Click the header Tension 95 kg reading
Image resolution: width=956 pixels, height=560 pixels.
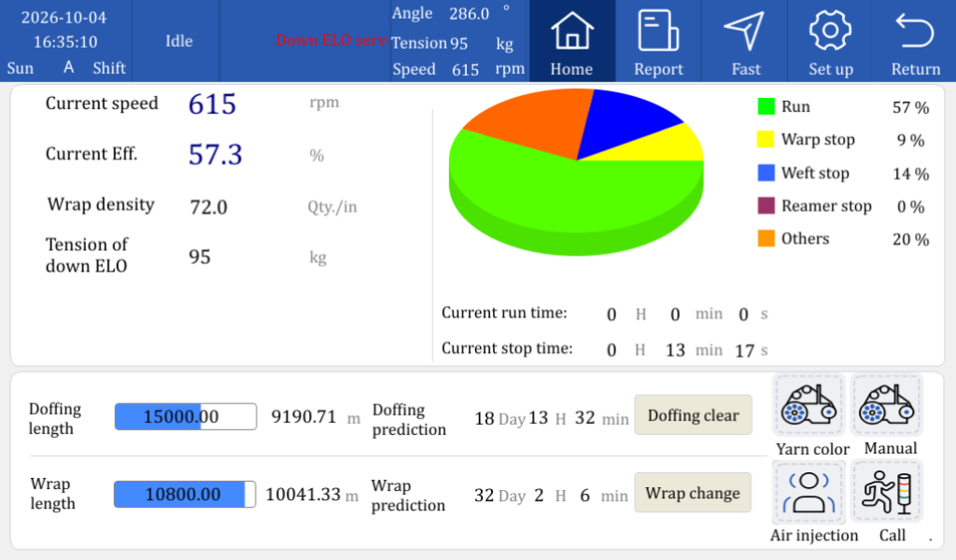click(453, 43)
